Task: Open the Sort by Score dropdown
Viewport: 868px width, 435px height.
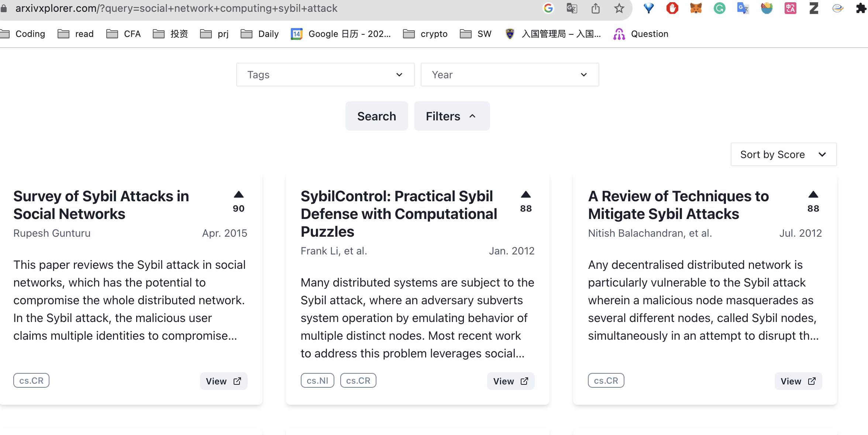Action: pyautogui.click(x=783, y=154)
